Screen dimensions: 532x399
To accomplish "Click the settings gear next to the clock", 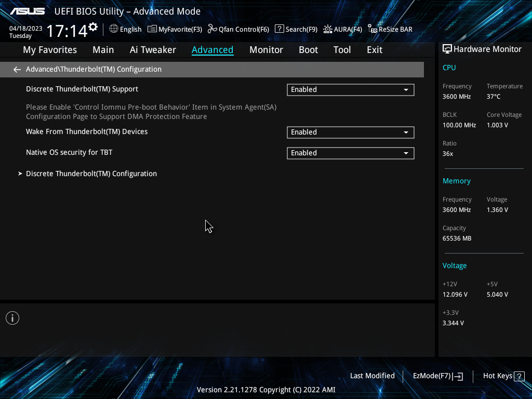I will [x=93, y=27].
